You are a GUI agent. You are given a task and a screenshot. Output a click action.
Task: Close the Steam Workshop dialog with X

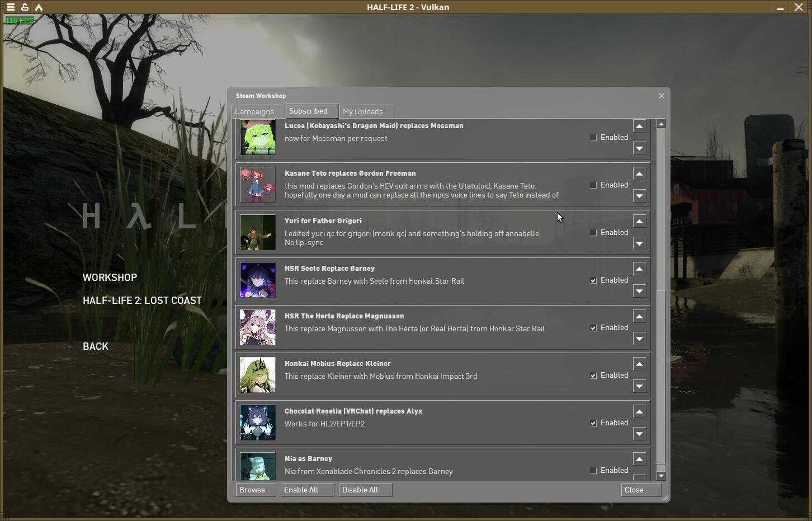click(x=662, y=96)
